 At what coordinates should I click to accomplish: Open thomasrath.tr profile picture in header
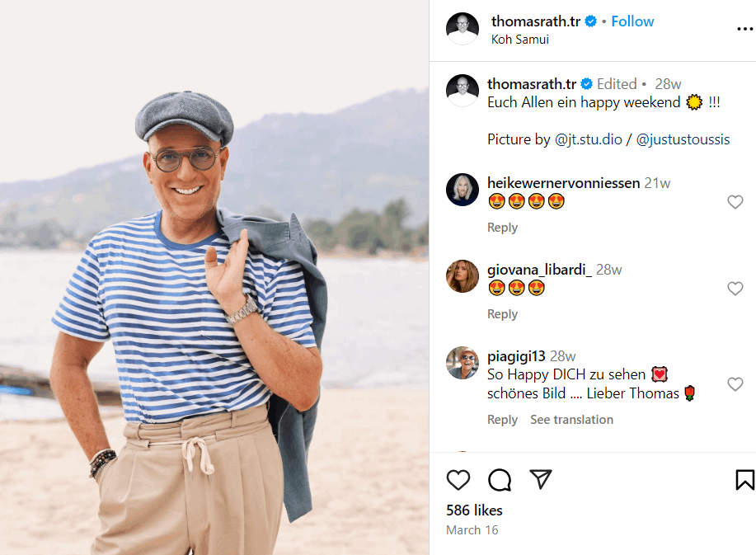(463, 29)
